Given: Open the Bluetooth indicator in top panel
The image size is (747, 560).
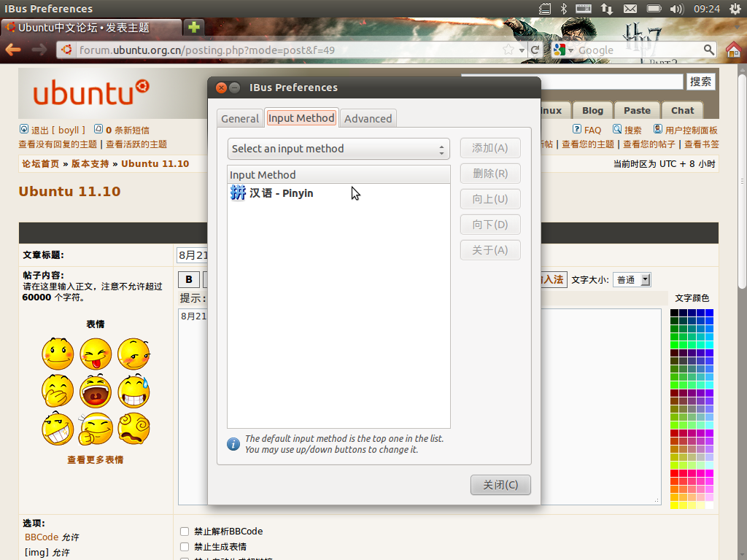Looking at the screenshot, I should tap(564, 9).
